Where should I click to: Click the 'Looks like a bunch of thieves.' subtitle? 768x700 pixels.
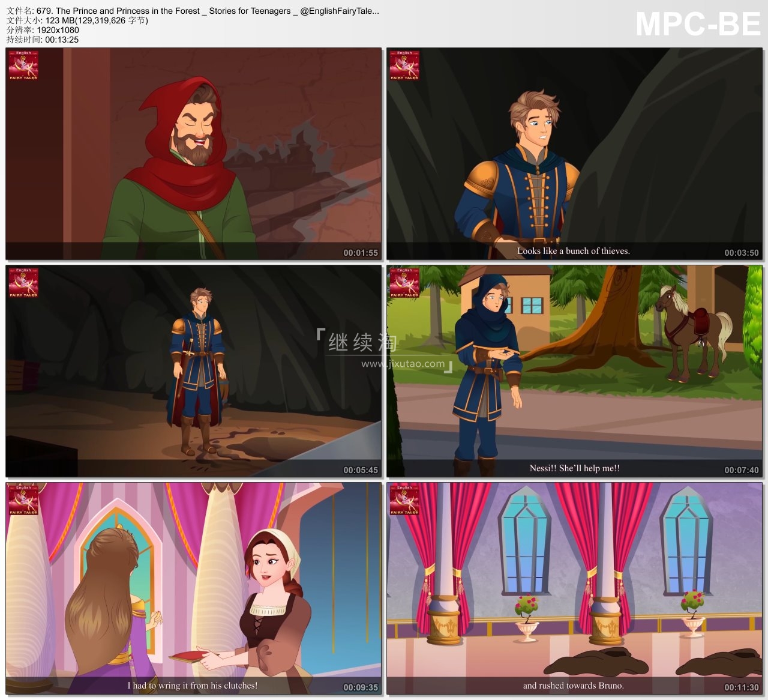[574, 251]
